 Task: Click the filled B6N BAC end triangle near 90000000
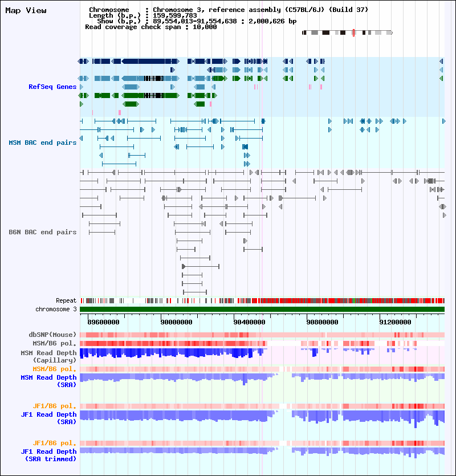(x=184, y=267)
